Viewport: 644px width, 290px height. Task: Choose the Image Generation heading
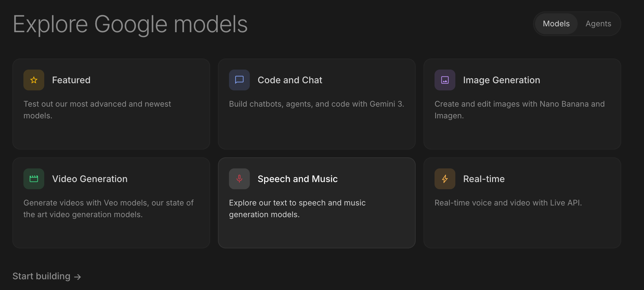pyautogui.click(x=501, y=80)
